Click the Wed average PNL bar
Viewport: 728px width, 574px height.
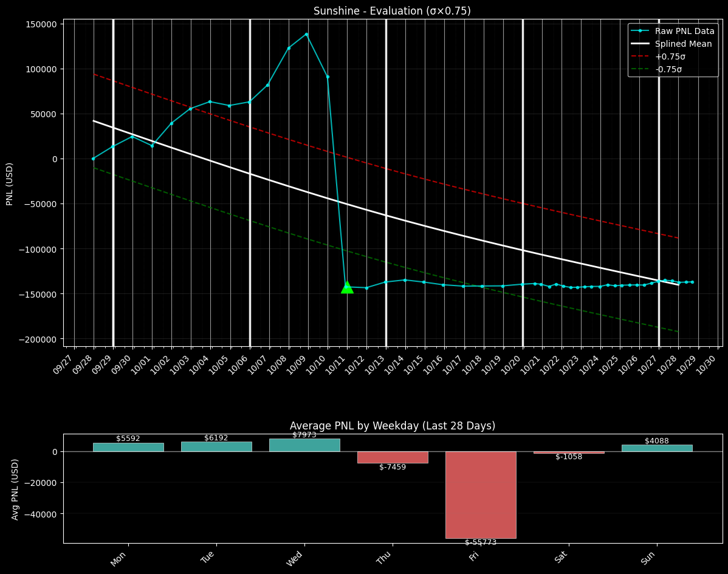[304, 445]
